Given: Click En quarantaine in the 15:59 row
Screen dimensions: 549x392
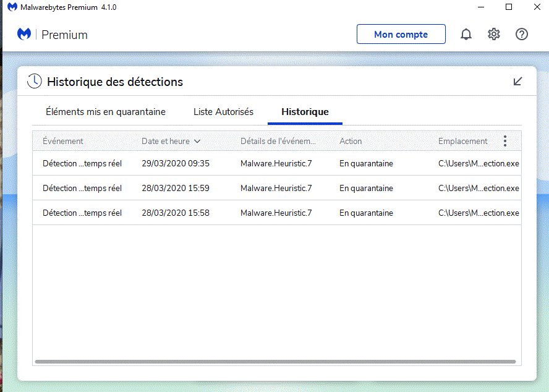Looking at the screenshot, I should pos(366,188).
